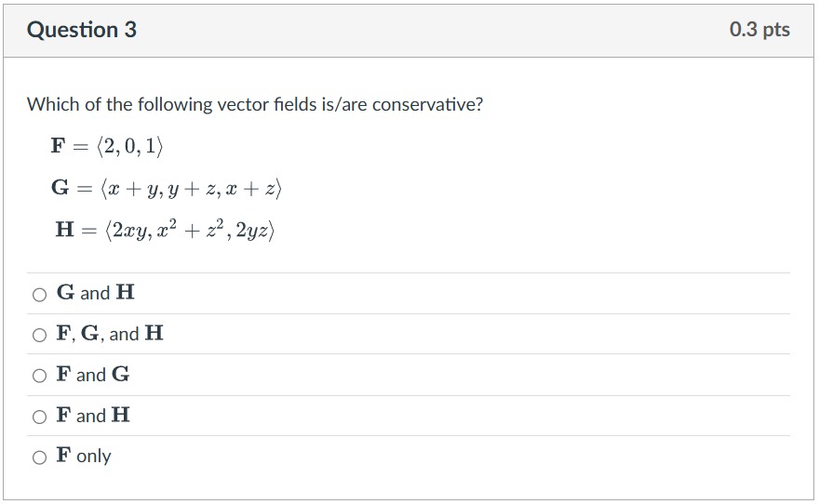Click the 'Question 3' heading

[x=82, y=30]
